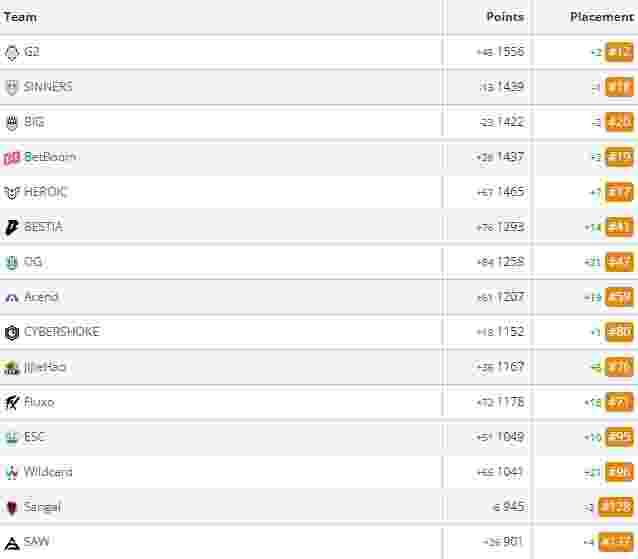
Task: Open the Wildcard team link
Action: 48,472
